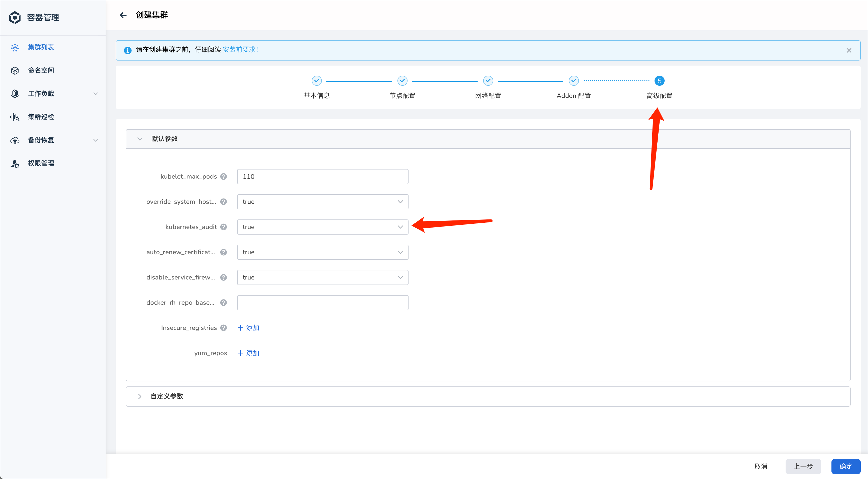
Task: Click help icon beside disable_service_firew...
Action: click(223, 277)
